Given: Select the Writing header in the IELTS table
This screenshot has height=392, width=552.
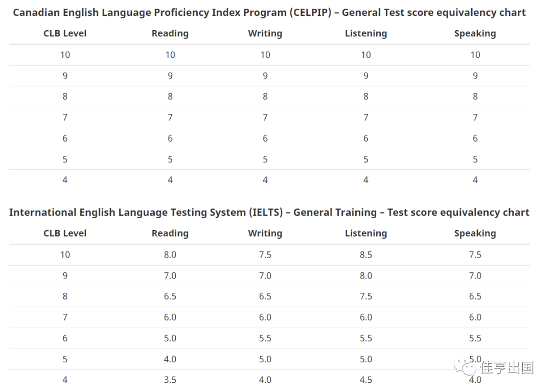Looking at the screenshot, I should pyautogui.click(x=265, y=233).
